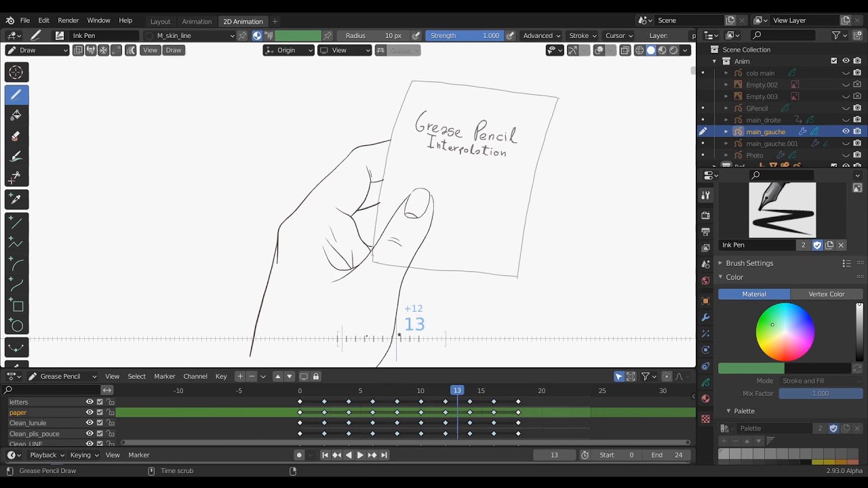
Task: Select the Circle primitive tool
Action: [x=17, y=326]
